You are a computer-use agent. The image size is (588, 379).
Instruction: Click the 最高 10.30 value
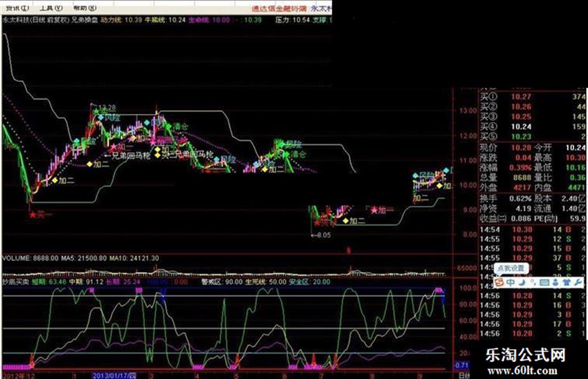click(576, 157)
